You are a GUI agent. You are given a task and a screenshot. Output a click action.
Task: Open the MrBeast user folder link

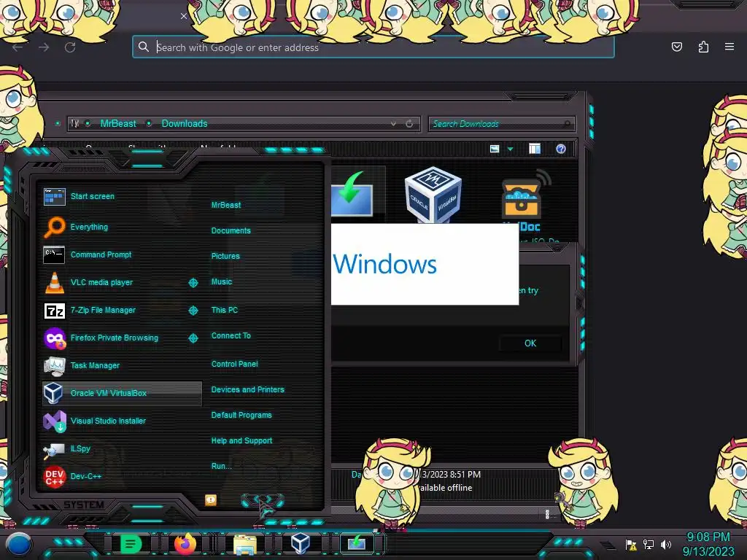tap(226, 205)
